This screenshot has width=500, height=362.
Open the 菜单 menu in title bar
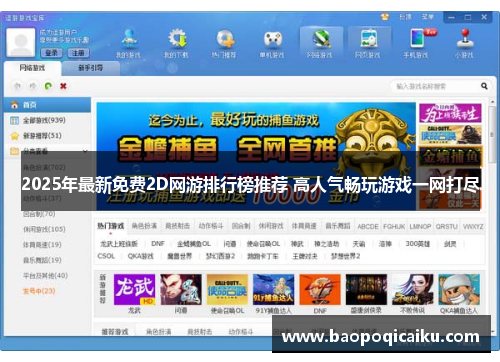click(x=428, y=17)
